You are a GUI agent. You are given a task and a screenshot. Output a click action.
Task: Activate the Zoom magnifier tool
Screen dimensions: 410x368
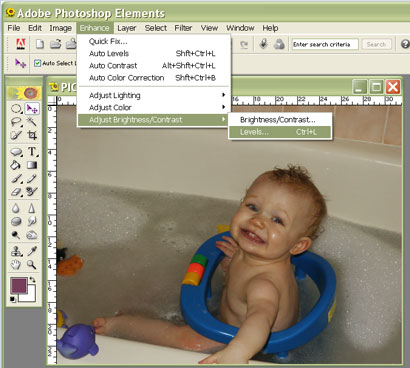click(x=32, y=265)
